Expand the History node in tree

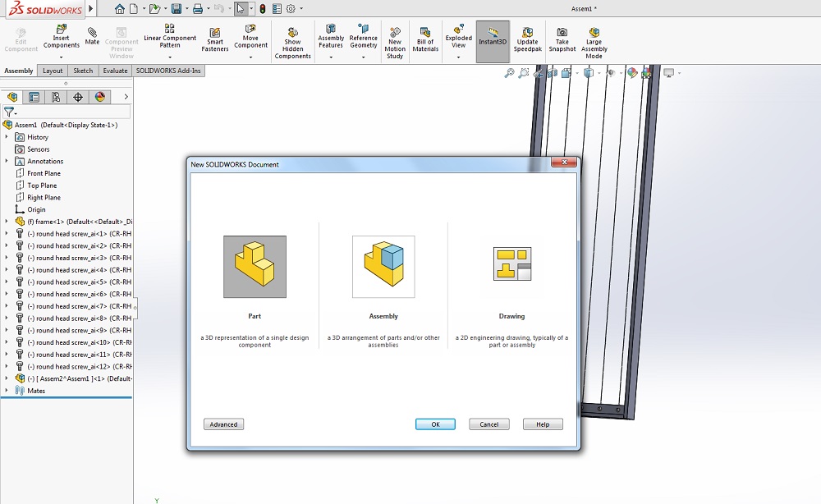7,136
